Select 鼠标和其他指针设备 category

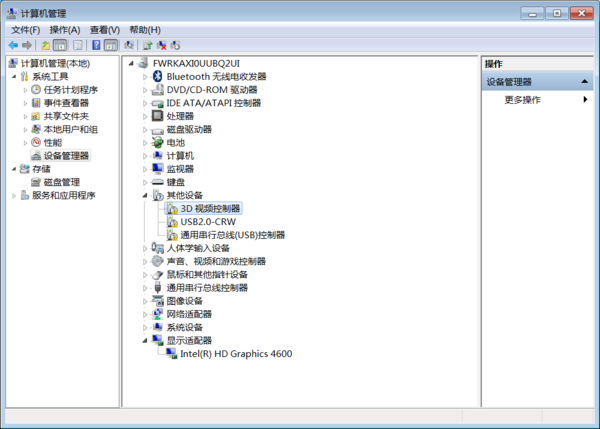pos(207,274)
